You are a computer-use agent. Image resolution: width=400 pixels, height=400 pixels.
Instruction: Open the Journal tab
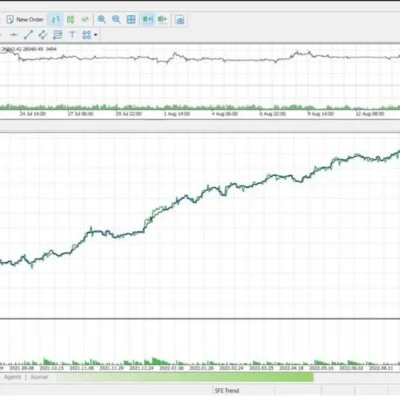pyautogui.click(x=39, y=377)
